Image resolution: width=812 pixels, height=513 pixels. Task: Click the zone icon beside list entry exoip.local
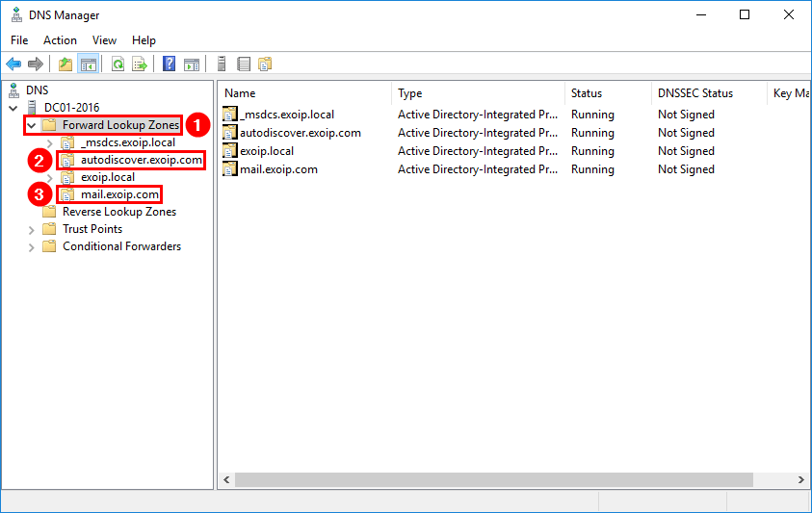(230, 151)
